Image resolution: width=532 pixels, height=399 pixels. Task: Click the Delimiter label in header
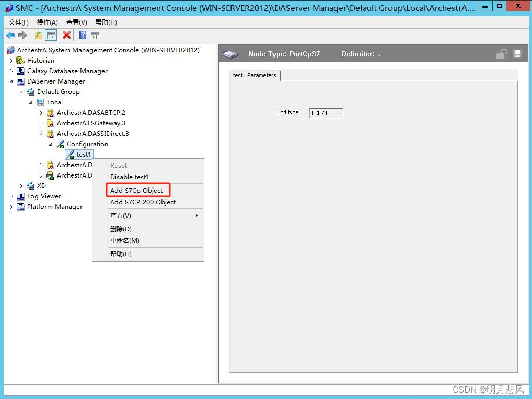click(x=357, y=54)
